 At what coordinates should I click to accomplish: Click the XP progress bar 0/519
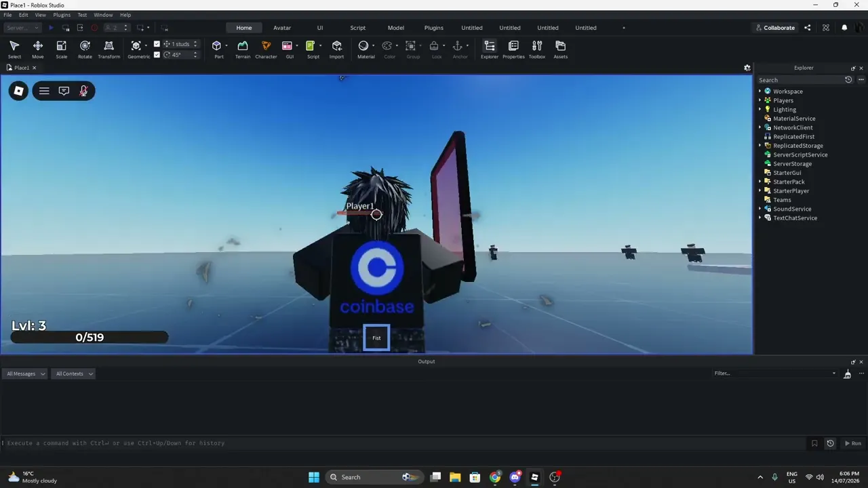click(x=90, y=338)
